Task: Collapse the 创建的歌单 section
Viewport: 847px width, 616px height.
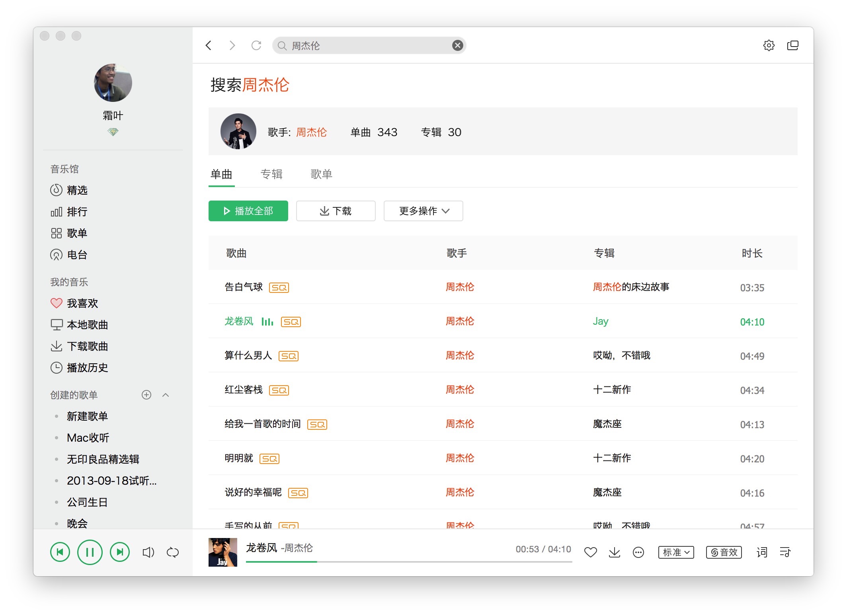Action: [x=166, y=395]
